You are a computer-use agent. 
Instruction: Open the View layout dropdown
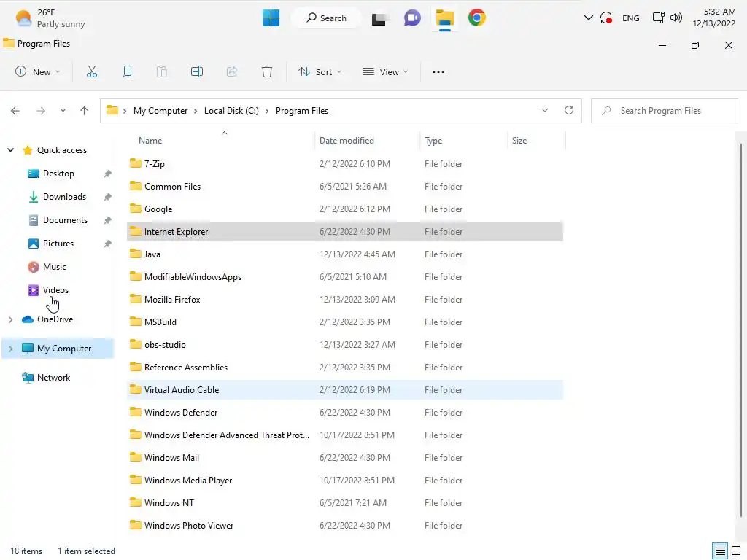(x=385, y=72)
